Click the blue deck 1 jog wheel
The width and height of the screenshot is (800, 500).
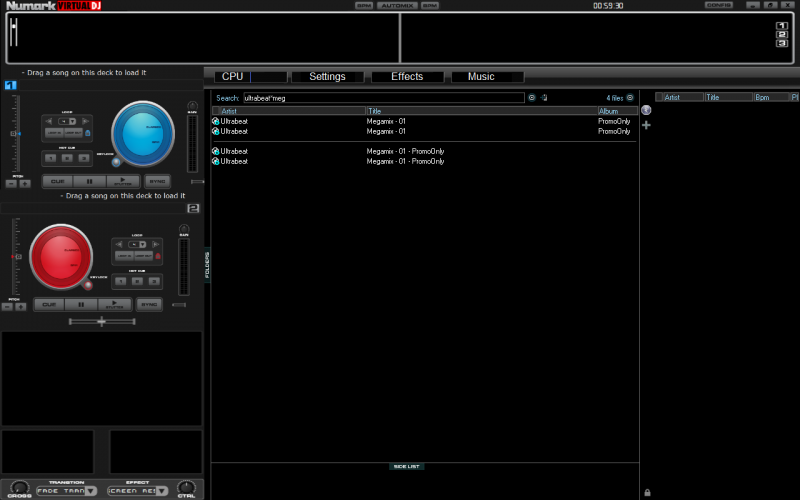(x=143, y=134)
